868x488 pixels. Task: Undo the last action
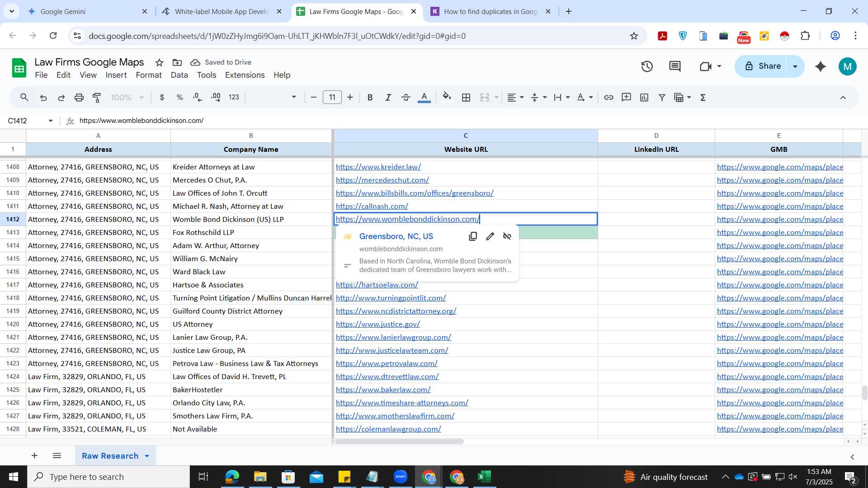tap(43, 97)
